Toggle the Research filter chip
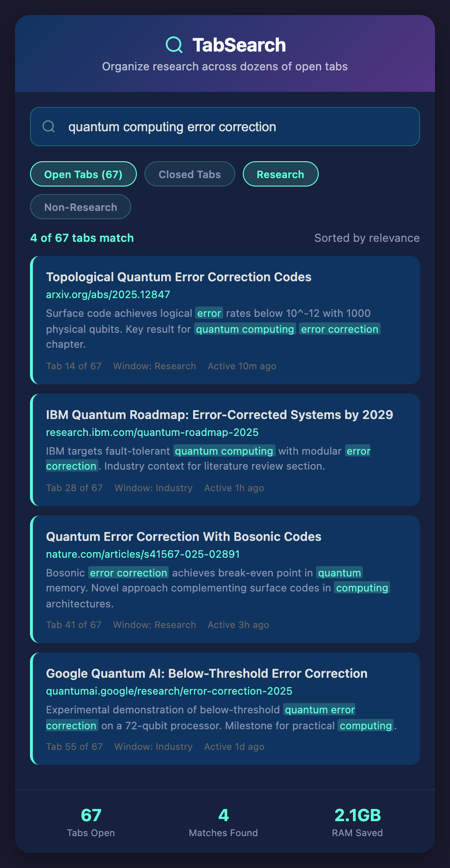The width and height of the screenshot is (450, 868). [280, 174]
